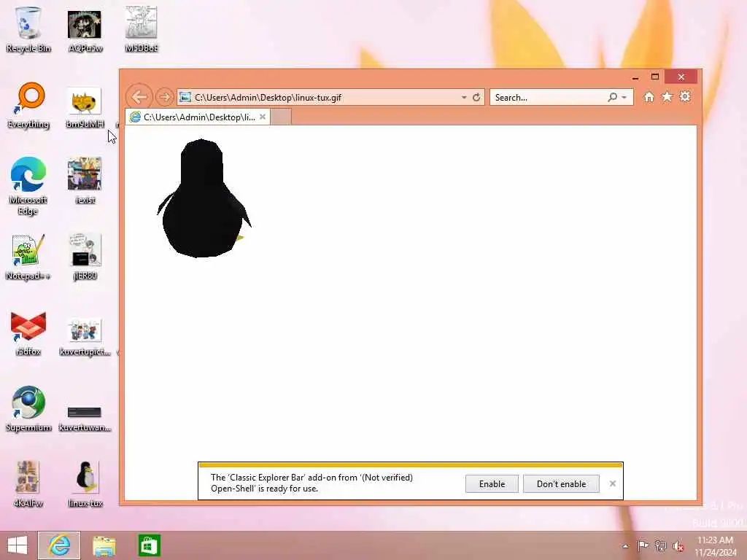This screenshot has width=747, height=560.
Task: Select the M5DBoE desktop file
Action: click(142, 29)
